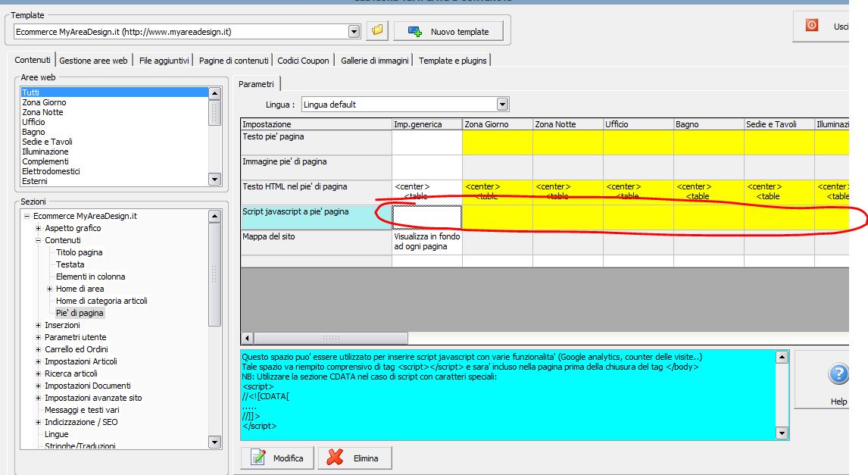Expand the Impostazioni Articoli node
868x475 pixels.
click(38, 362)
